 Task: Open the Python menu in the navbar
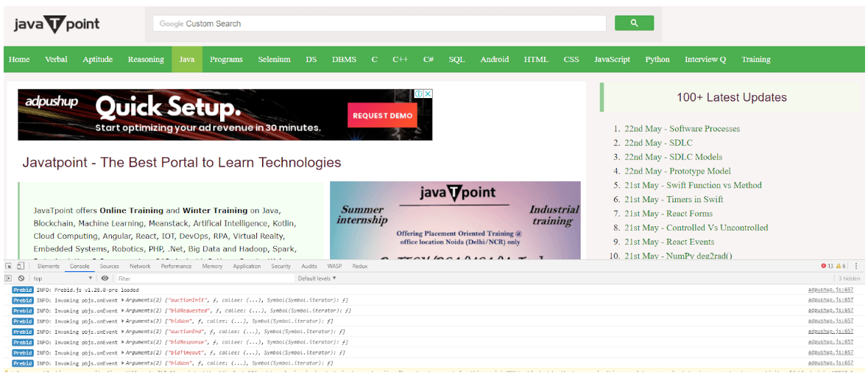657,60
